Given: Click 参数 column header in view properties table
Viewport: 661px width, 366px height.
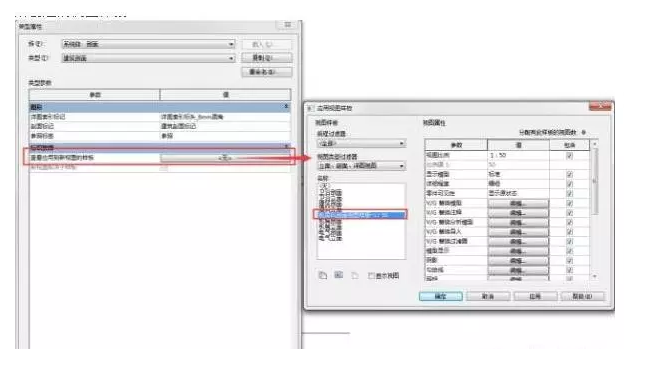Looking at the screenshot, I should tap(456, 145).
